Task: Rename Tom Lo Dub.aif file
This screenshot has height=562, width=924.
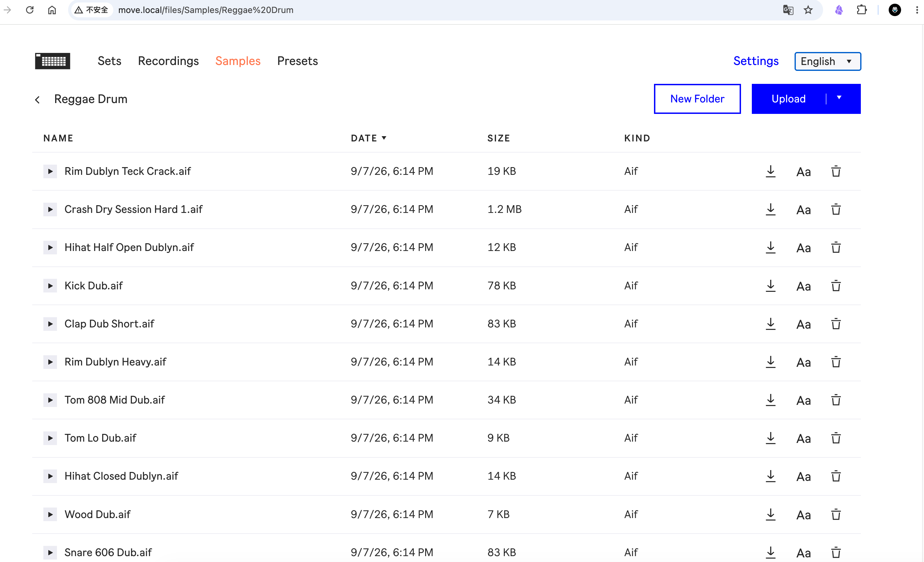Action: click(804, 439)
